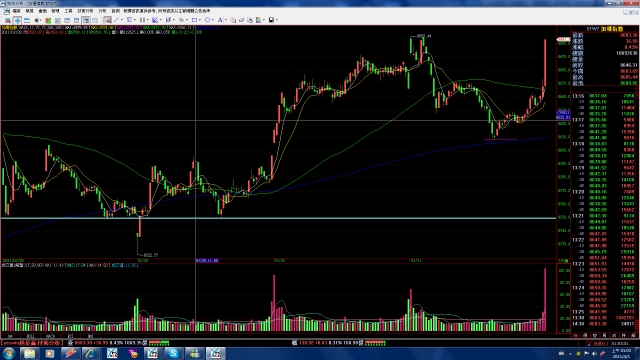
Task: Select the cyan horizontal support line
Action: coord(278,218)
